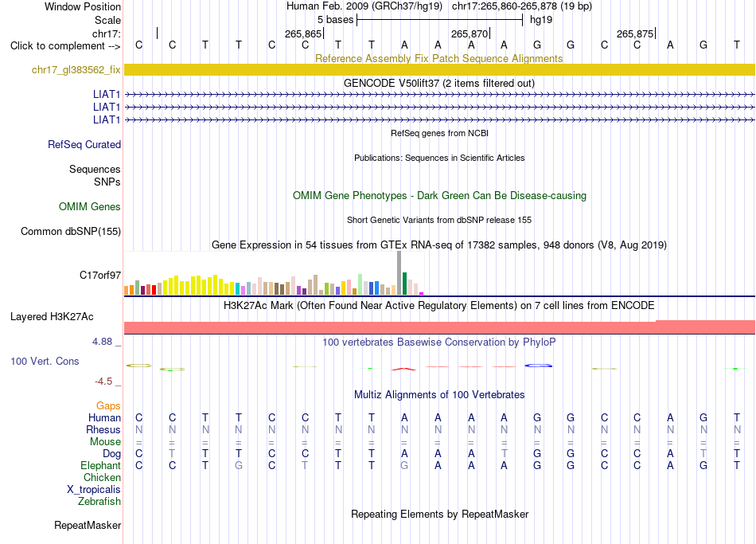756x544 pixels.
Task: Click the 5 bases scale bar
Action: [440, 20]
